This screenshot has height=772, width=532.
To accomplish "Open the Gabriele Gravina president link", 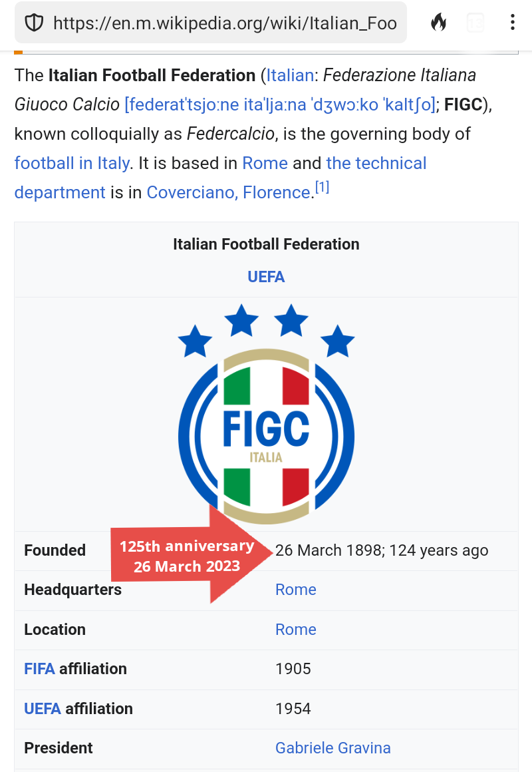I will click(x=332, y=748).
